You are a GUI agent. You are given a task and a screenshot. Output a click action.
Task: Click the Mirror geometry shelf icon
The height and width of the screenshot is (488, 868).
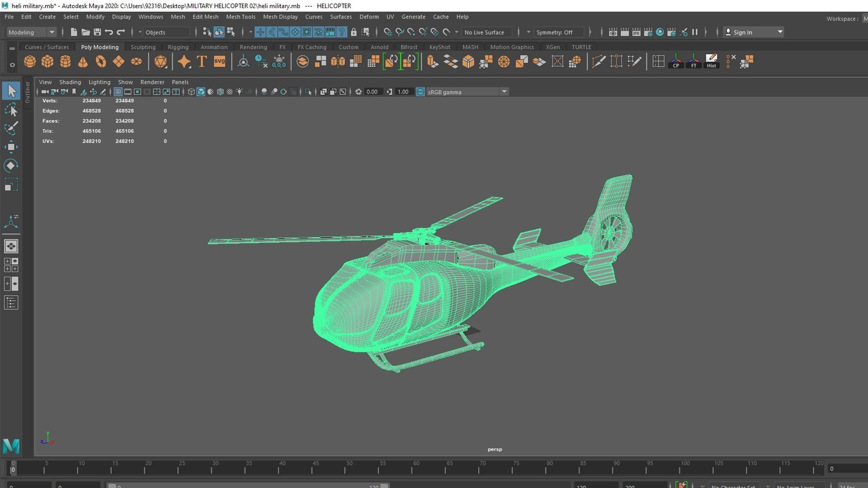(338, 61)
